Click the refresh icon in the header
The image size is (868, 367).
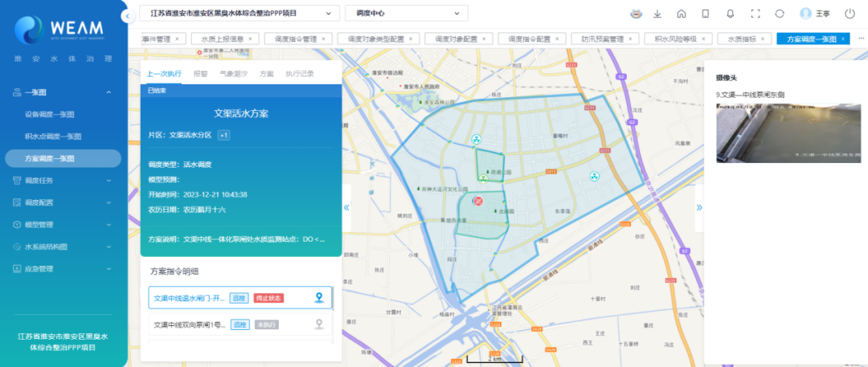tap(779, 14)
